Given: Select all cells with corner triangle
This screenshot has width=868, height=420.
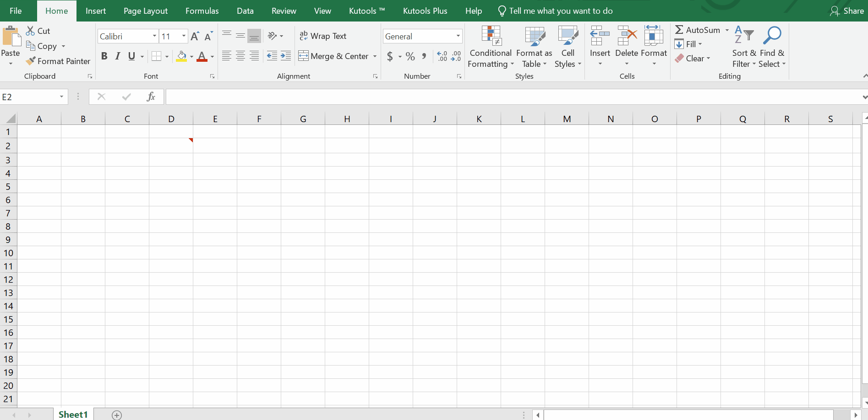Looking at the screenshot, I should (10, 118).
